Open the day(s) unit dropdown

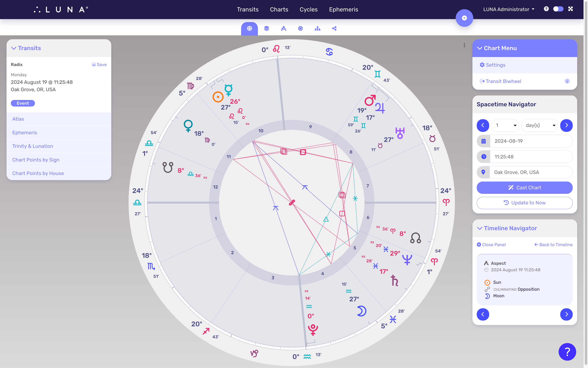pyautogui.click(x=539, y=125)
